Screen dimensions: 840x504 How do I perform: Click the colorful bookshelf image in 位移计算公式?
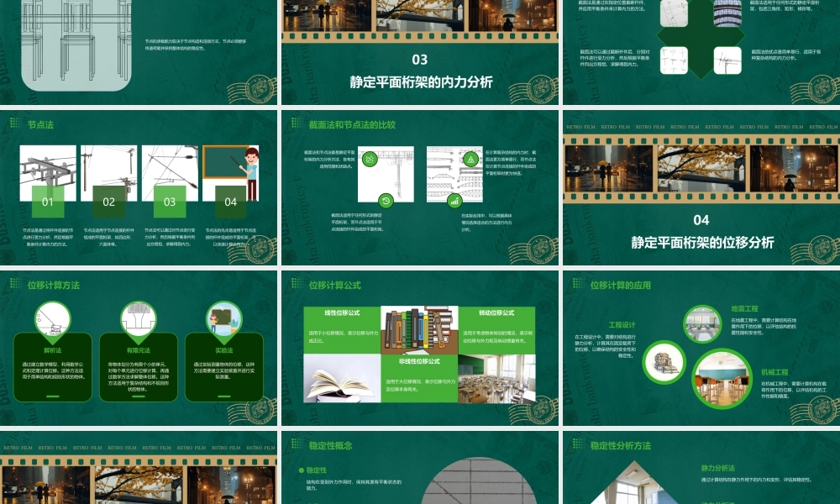pyautogui.click(x=419, y=330)
